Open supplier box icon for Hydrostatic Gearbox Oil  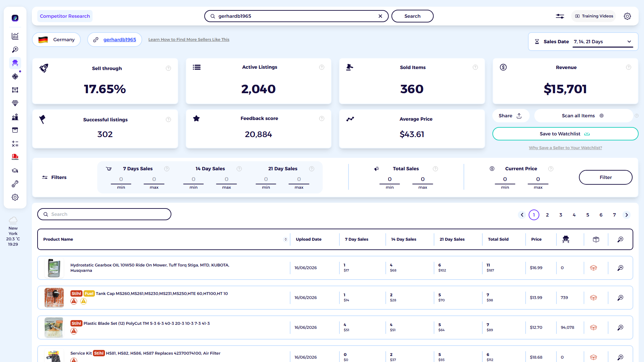593,268
